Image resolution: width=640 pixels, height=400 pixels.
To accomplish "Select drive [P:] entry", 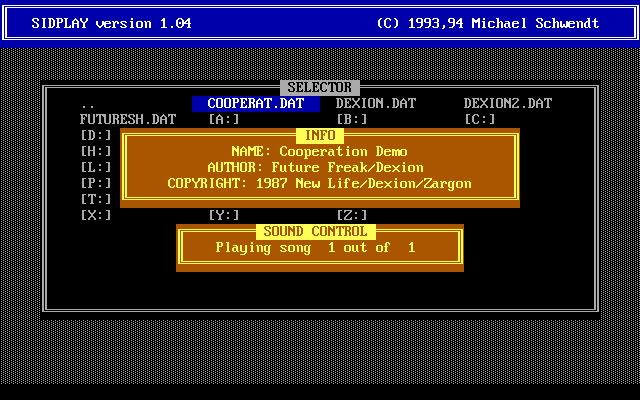I will (x=96, y=183).
